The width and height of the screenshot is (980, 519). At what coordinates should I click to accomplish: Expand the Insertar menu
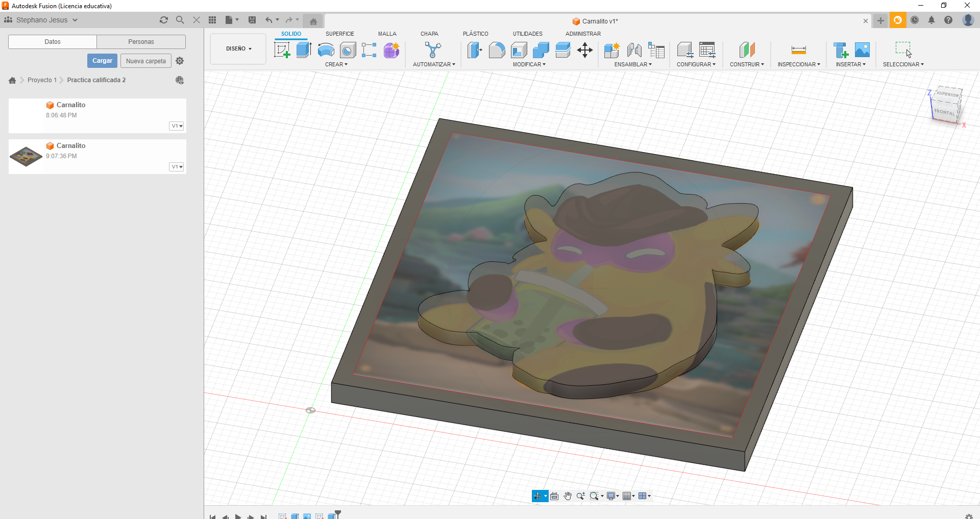(x=851, y=64)
